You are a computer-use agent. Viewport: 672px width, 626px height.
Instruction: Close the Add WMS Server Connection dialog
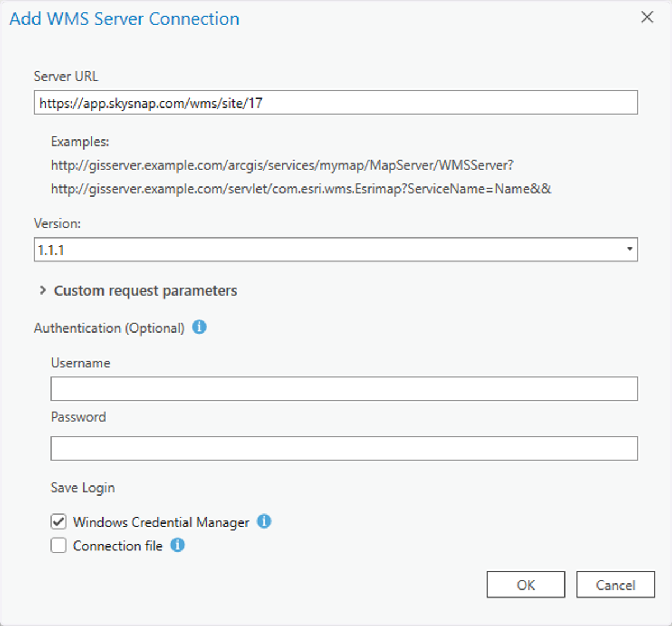coord(647,17)
